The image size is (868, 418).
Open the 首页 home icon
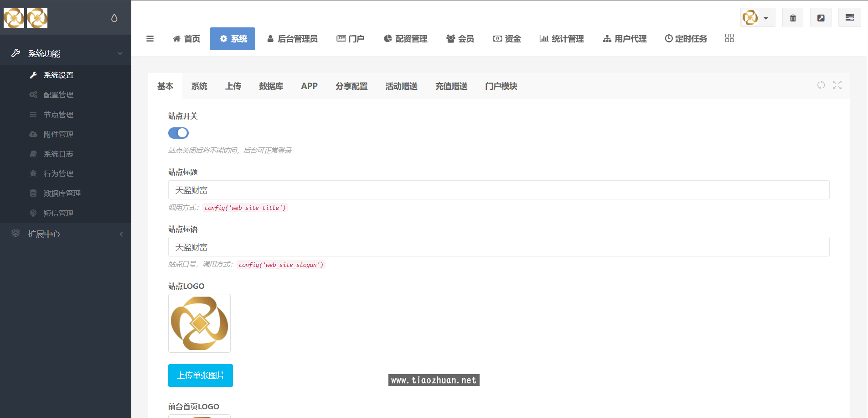pos(176,39)
